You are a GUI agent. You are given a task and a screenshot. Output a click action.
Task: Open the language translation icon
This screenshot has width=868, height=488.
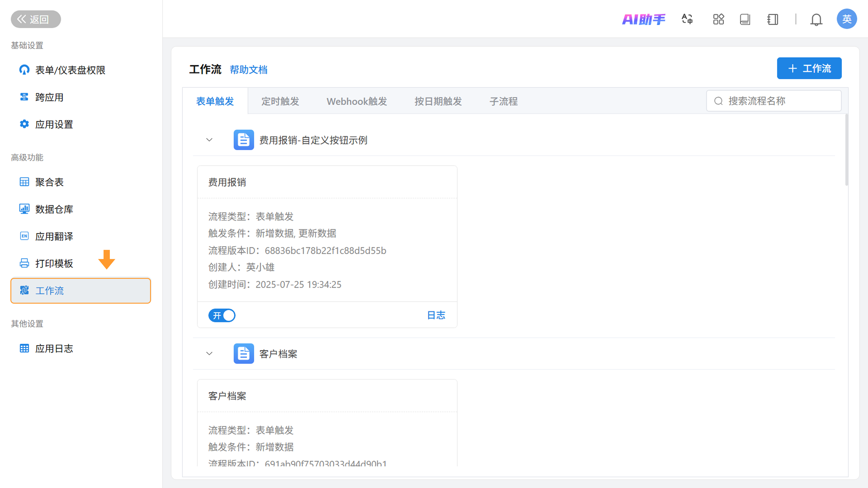click(687, 19)
